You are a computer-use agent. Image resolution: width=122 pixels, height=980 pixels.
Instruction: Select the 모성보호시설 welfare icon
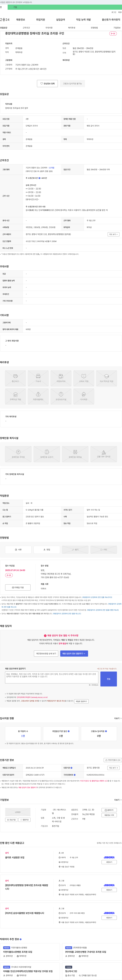tap(61, 396)
